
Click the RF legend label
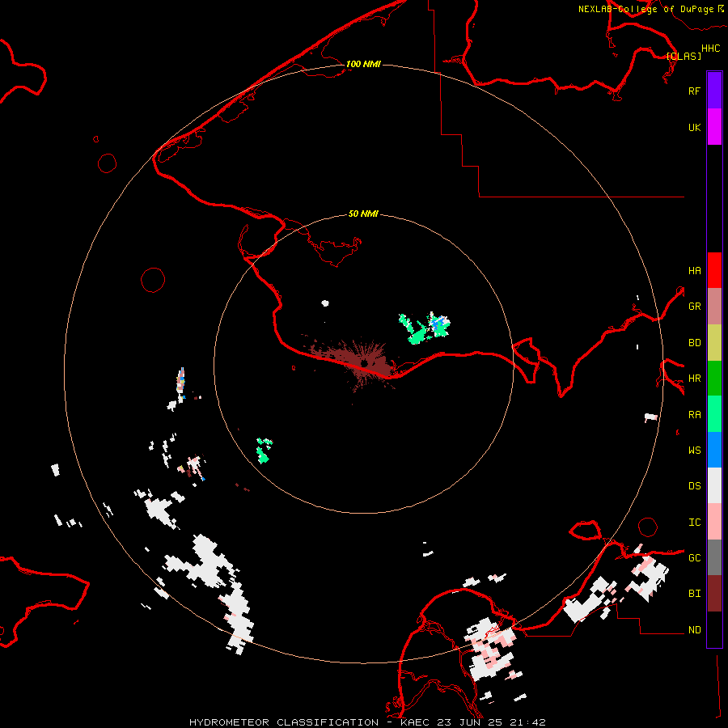[694, 91]
